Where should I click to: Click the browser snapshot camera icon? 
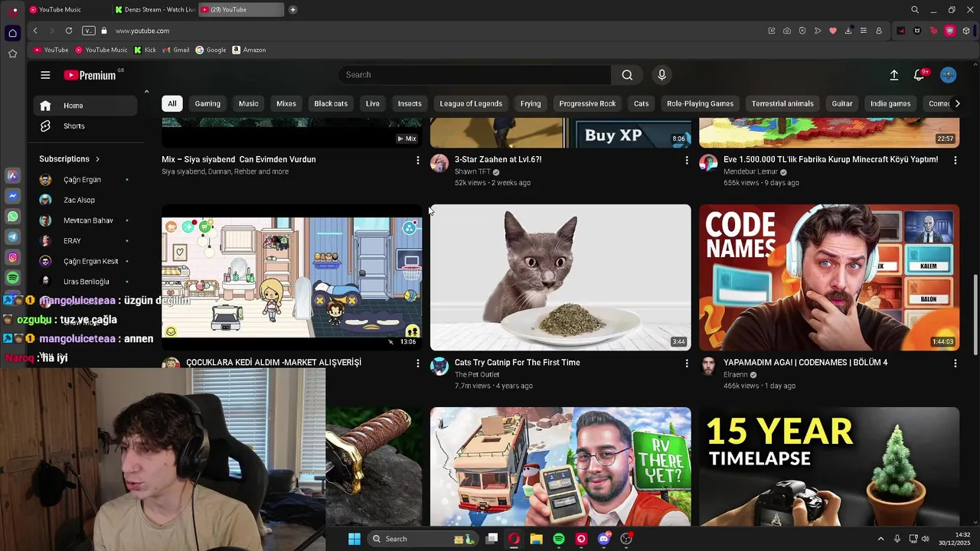tap(787, 31)
